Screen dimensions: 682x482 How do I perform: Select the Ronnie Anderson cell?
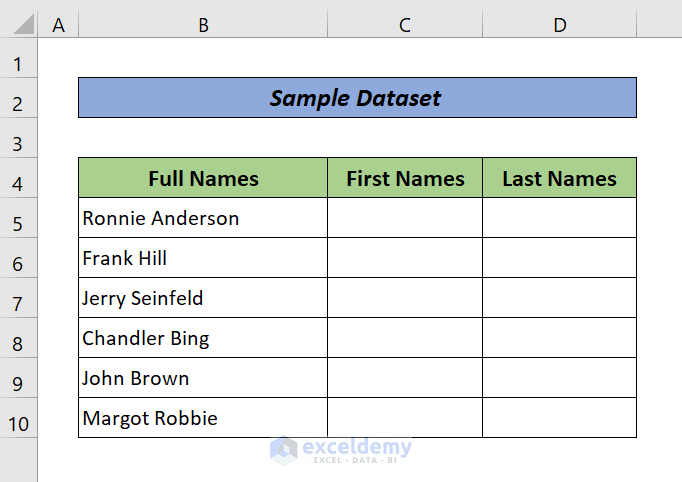203,218
